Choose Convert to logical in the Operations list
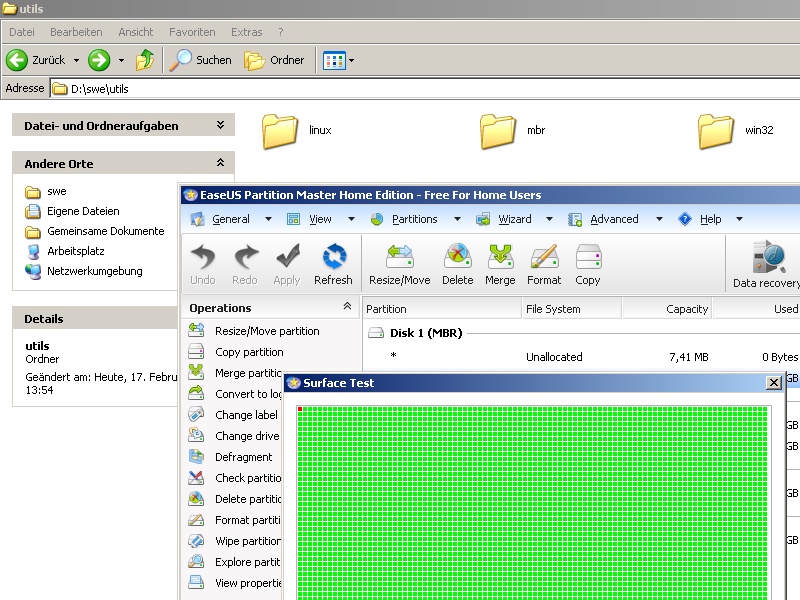Screen dimensions: 800x600 pyautogui.click(x=235, y=394)
